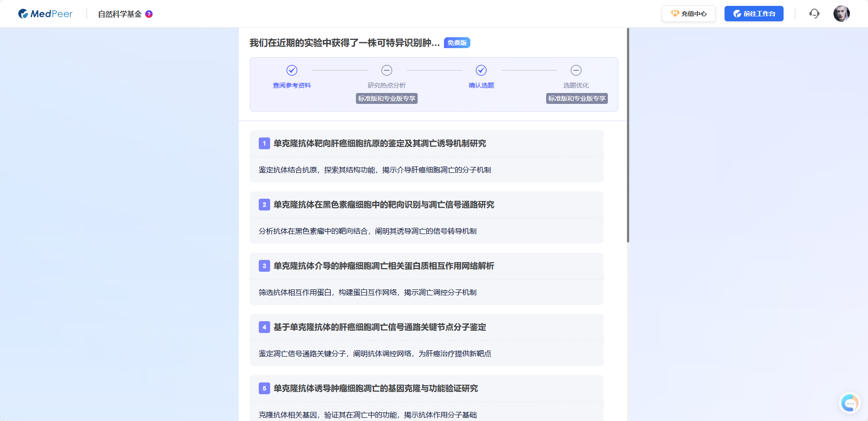Select the 确认选题 step check icon
This screenshot has height=421, width=868.
click(x=481, y=70)
